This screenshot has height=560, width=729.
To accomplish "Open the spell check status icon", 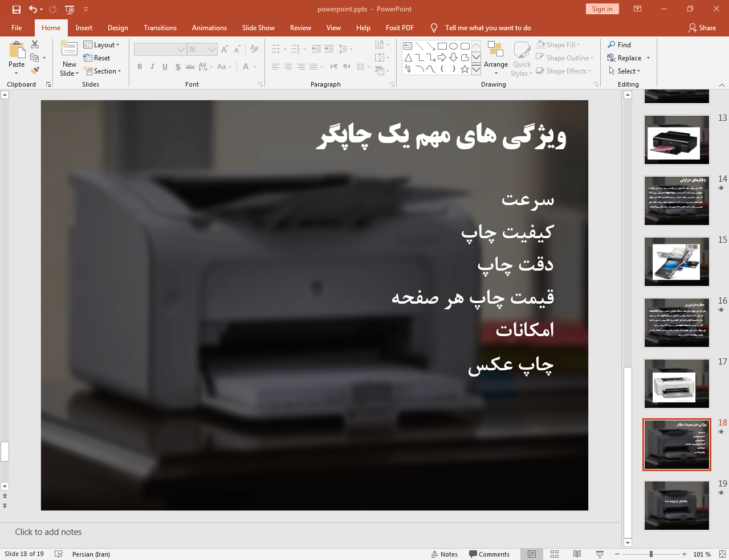I will (58, 554).
